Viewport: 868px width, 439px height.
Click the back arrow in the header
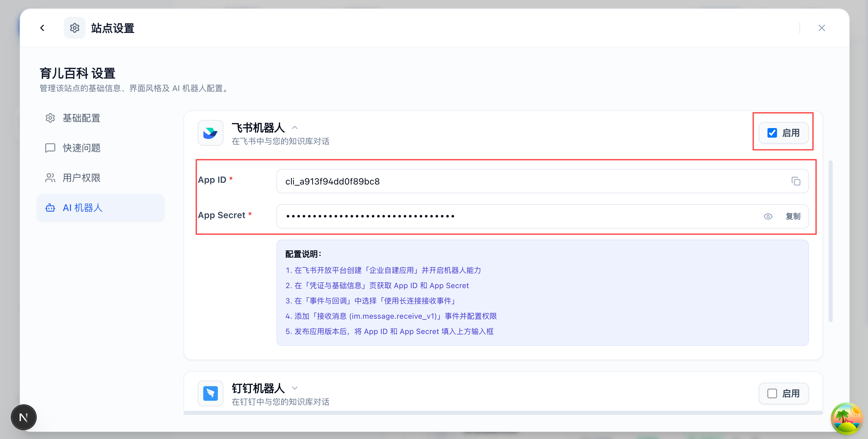[42, 28]
